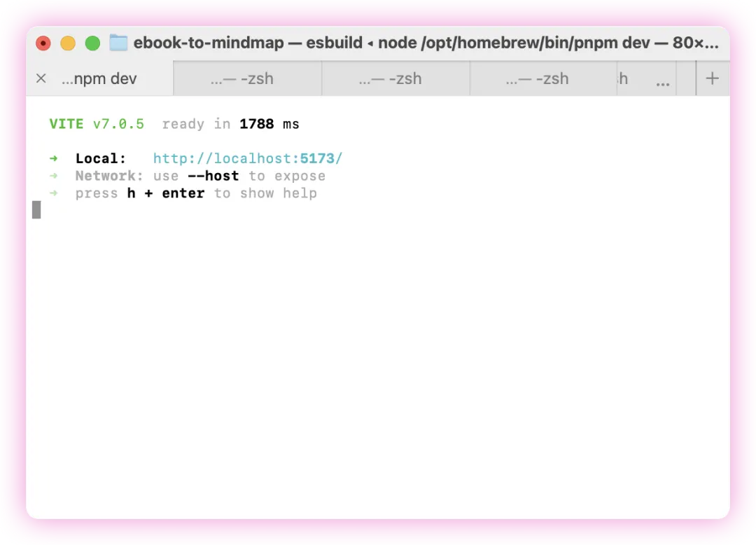This screenshot has width=756, height=545.
Task: Click the 'h + enter' help hint
Action: pos(166,193)
